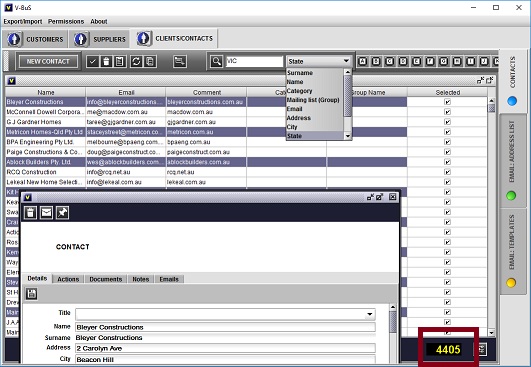Click the search magnifier icon

coord(216,61)
